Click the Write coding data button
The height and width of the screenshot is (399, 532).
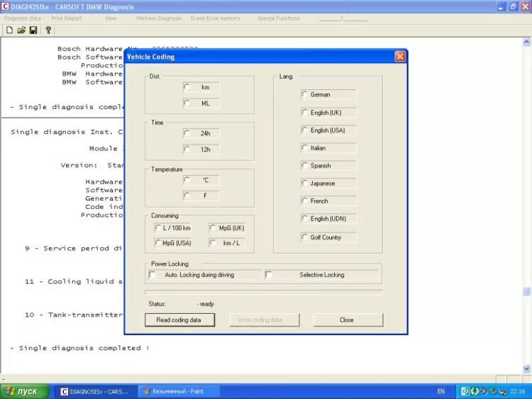(265, 320)
